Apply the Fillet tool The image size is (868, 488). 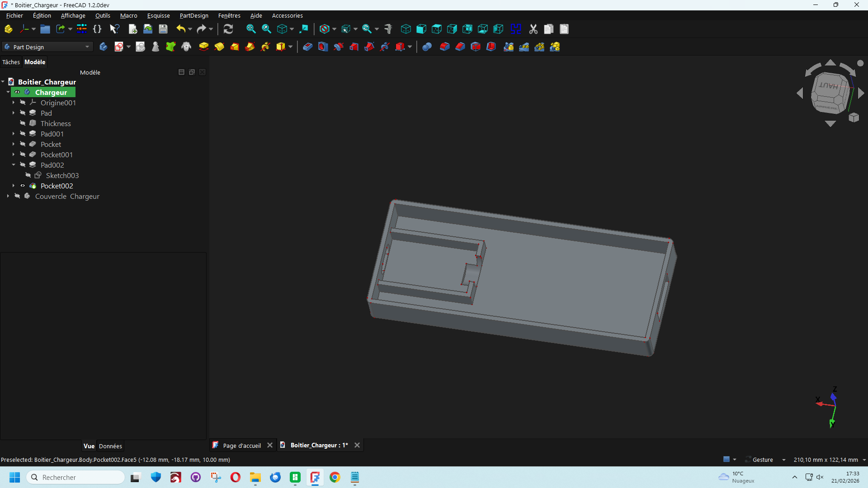tap(444, 47)
